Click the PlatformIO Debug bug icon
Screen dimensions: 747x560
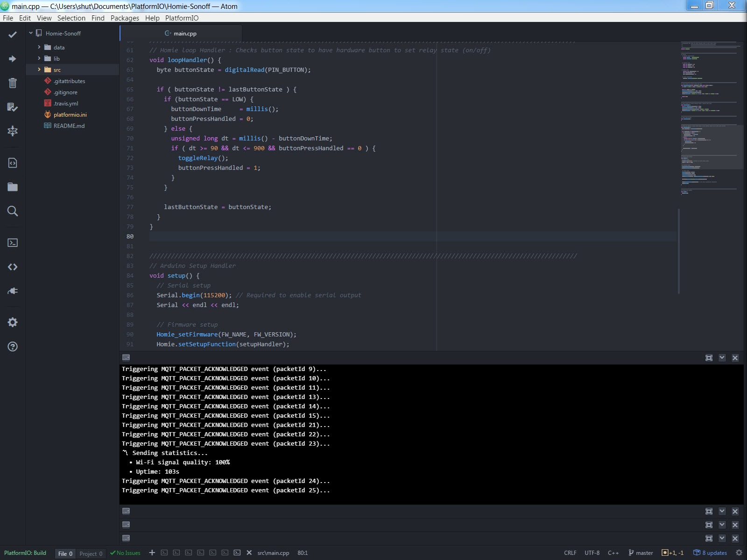(x=13, y=131)
